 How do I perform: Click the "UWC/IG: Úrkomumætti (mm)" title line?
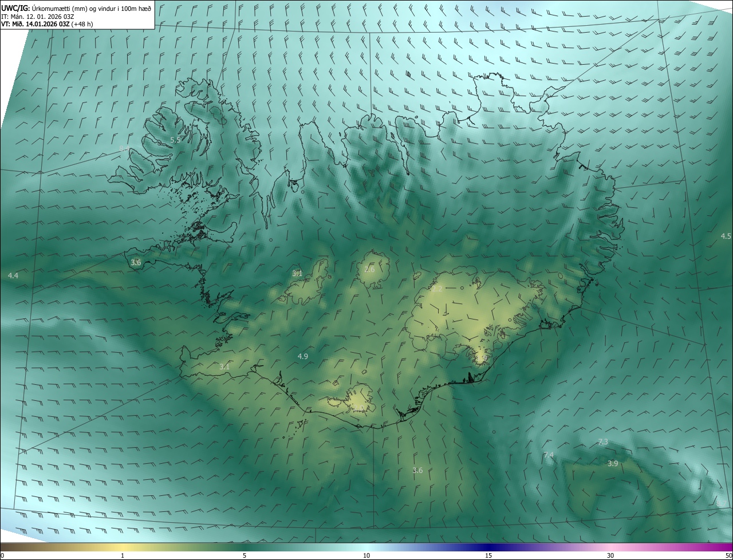pos(76,7)
